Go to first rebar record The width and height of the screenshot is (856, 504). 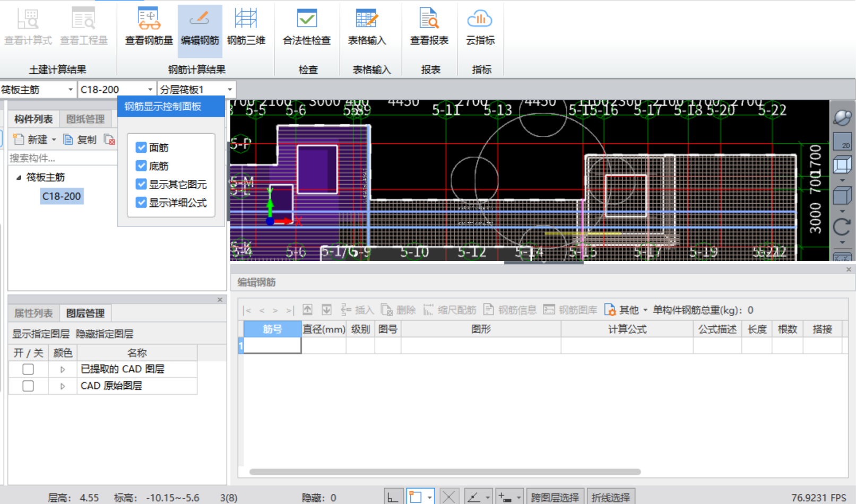(x=247, y=310)
